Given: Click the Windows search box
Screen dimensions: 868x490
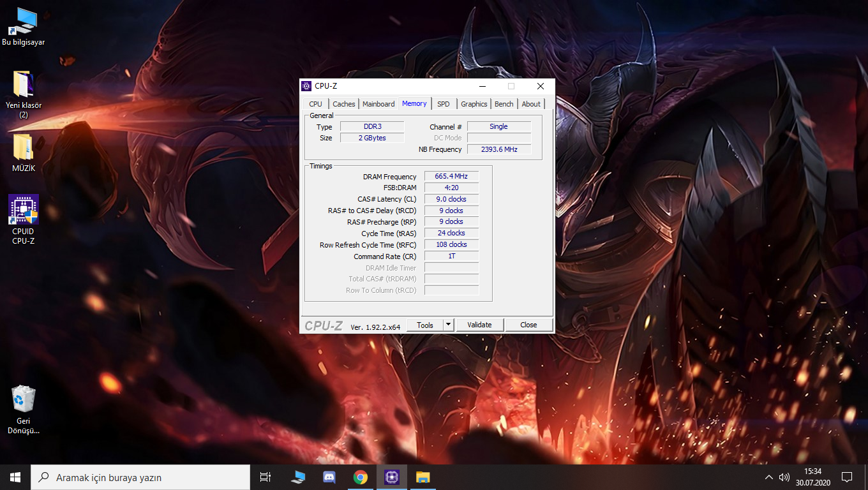Looking at the screenshot, I should click(x=140, y=477).
